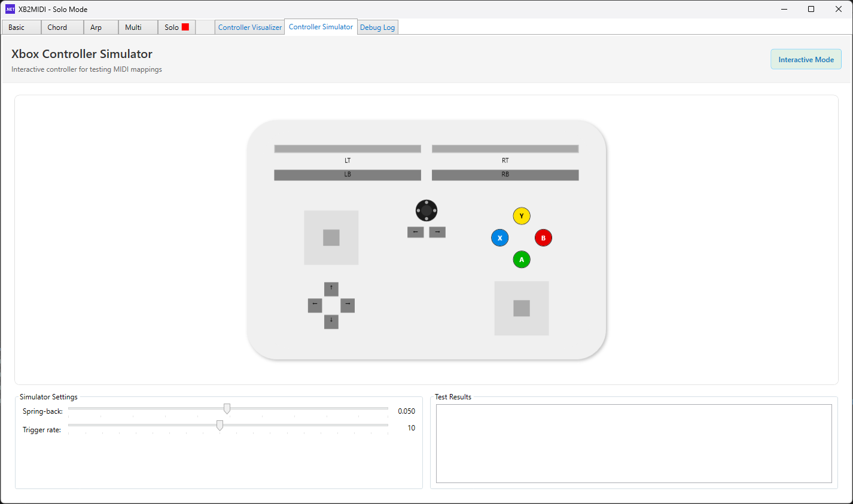
Task: Click the Trigger rate slider handle
Action: [x=220, y=425]
